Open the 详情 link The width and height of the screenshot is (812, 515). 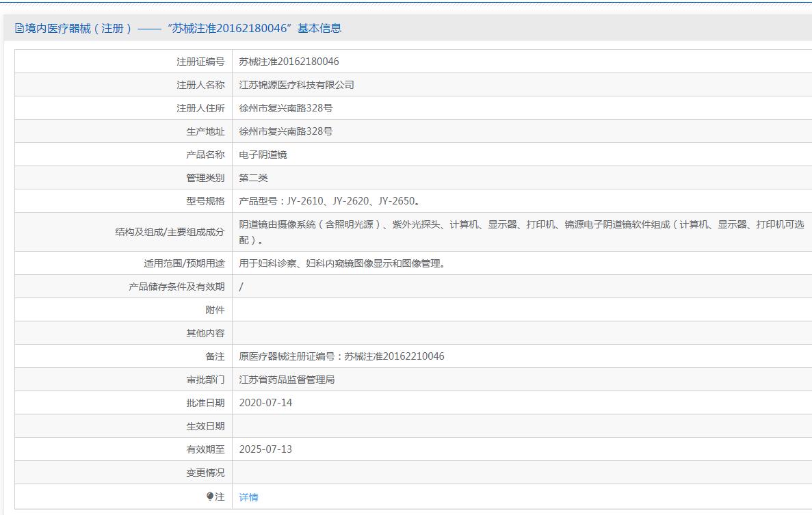248,497
